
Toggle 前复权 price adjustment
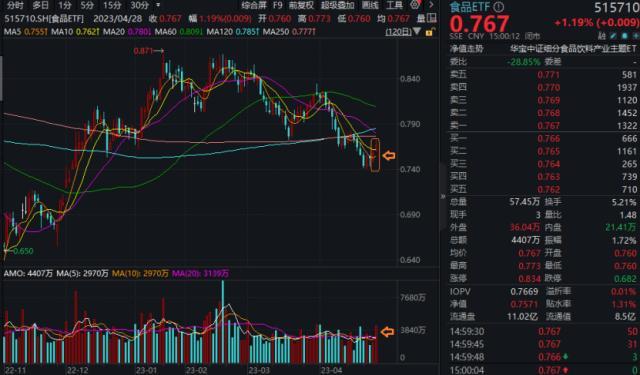(x=301, y=5)
